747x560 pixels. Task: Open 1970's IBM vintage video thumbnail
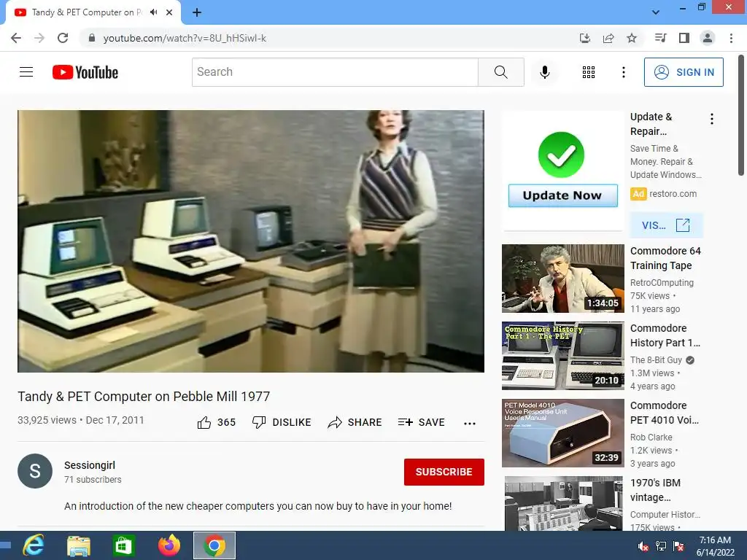[x=562, y=503]
